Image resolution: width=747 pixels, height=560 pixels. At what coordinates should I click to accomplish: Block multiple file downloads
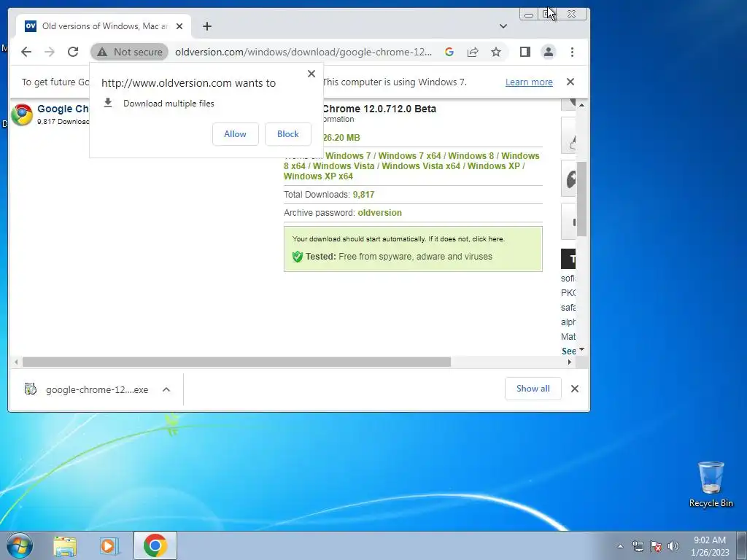pyautogui.click(x=287, y=134)
